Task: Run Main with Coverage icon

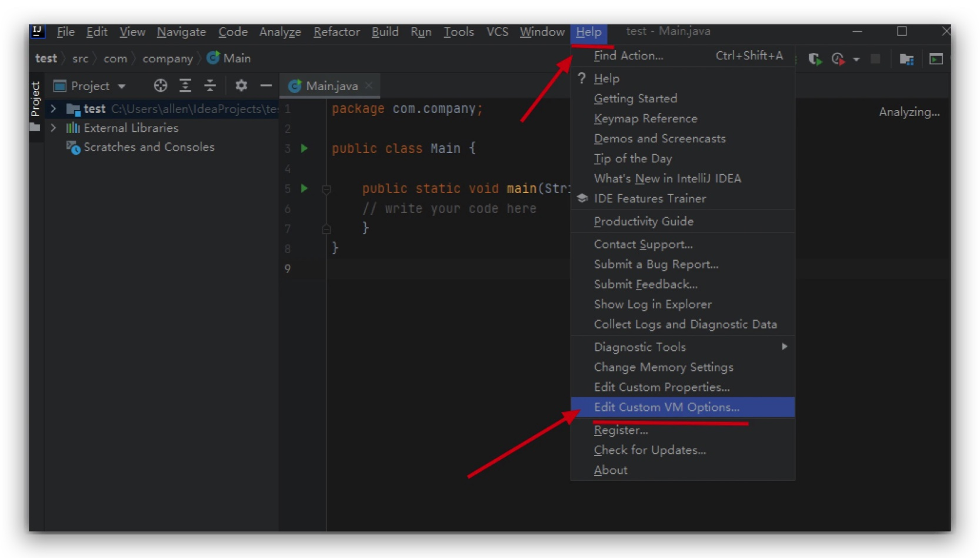Action: pyautogui.click(x=815, y=59)
